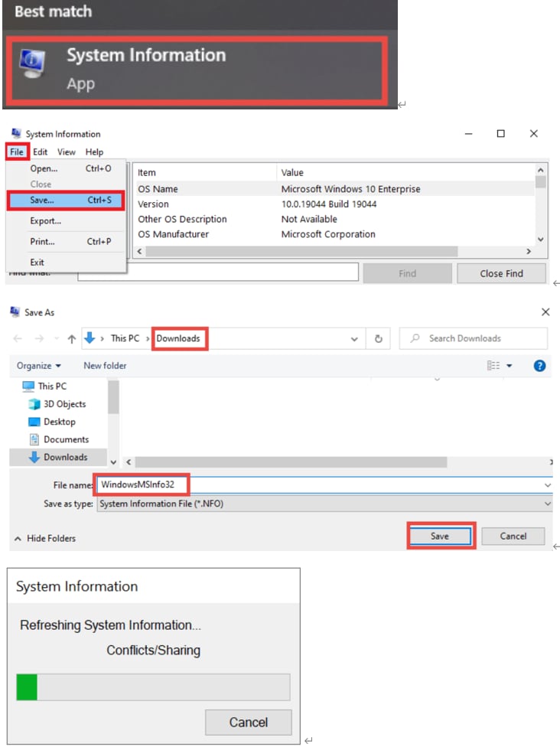Click the Microsoft Windows 10 Enterprise value
560x747 pixels.
point(350,188)
